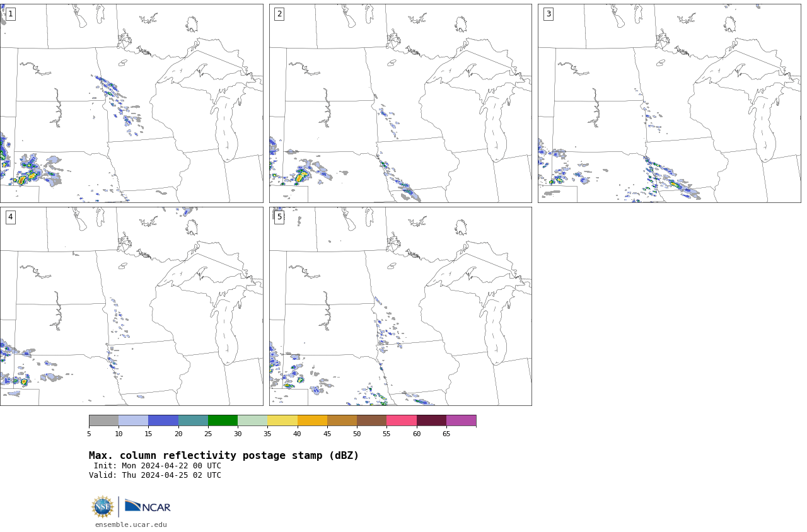Click the panel number 3 label
The width and height of the screenshot is (807, 532).
549,14
